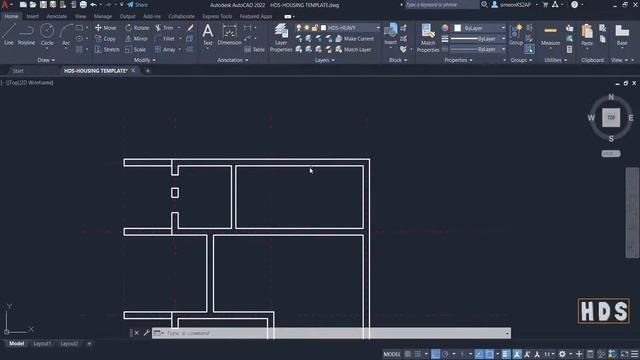Click the Share button

coord(138,5)
